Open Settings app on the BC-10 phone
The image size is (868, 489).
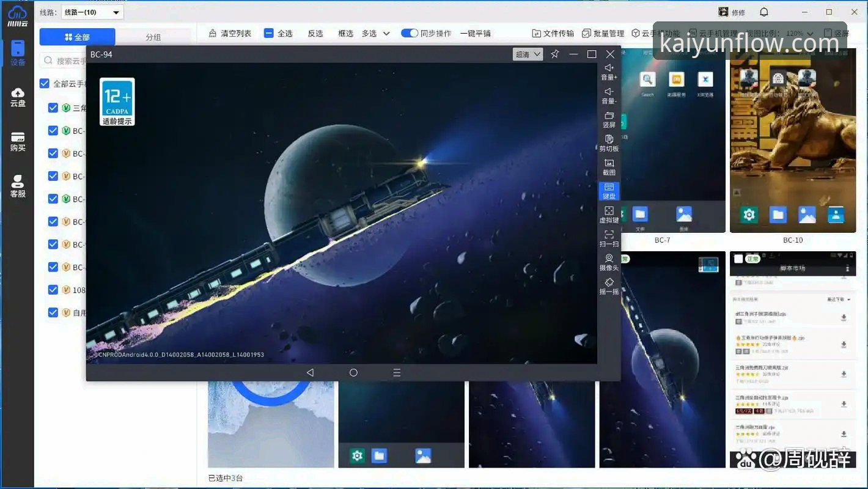coord(749,215)
